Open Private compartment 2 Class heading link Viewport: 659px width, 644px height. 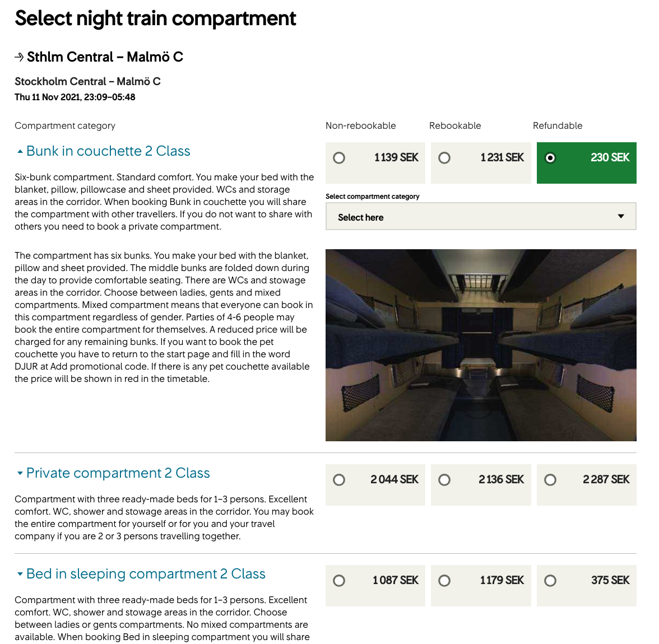118,473
